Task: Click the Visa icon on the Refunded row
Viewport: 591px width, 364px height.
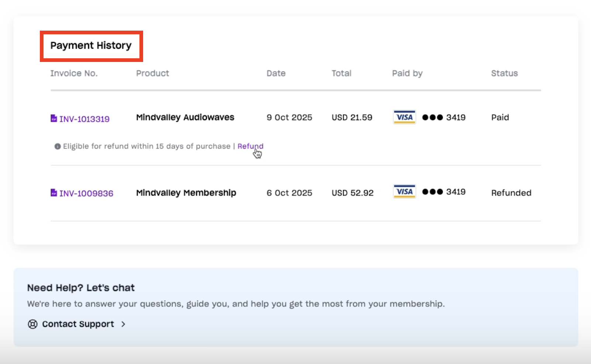Action: (x=404, y=191)
